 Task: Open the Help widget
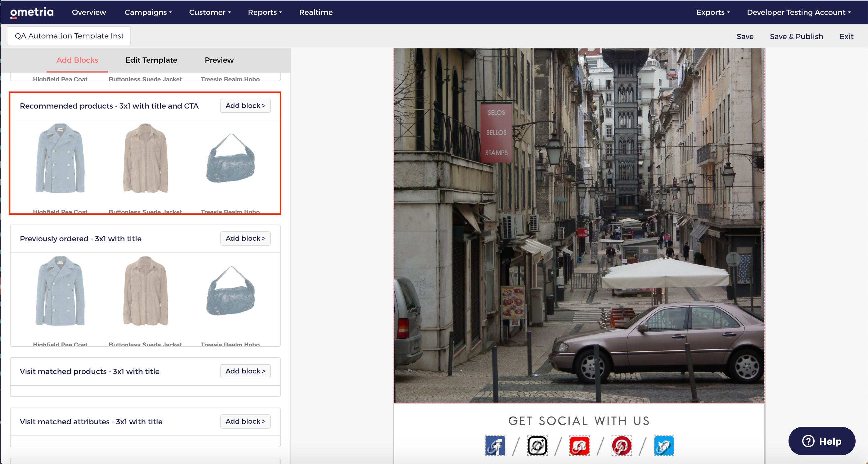[821, 441]
